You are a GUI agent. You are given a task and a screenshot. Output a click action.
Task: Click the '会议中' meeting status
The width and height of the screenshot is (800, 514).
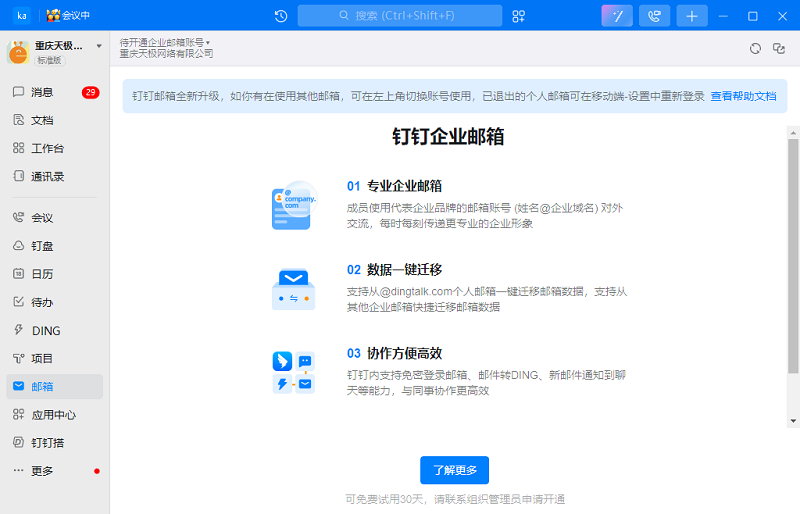68,16
